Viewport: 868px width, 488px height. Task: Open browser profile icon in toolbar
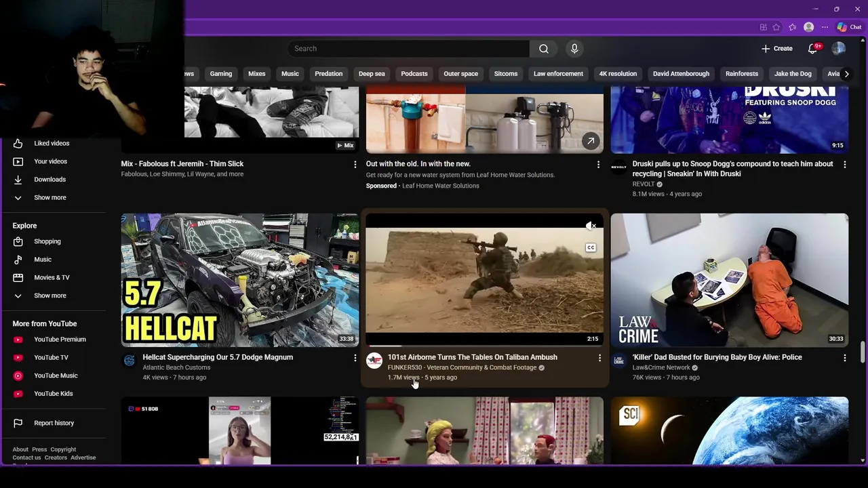click(808, 27)
